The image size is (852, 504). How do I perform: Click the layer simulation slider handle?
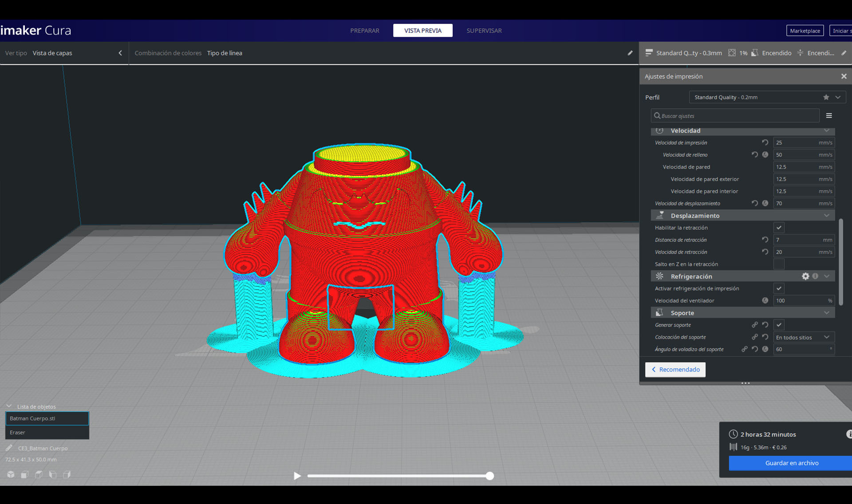[489, 476]
